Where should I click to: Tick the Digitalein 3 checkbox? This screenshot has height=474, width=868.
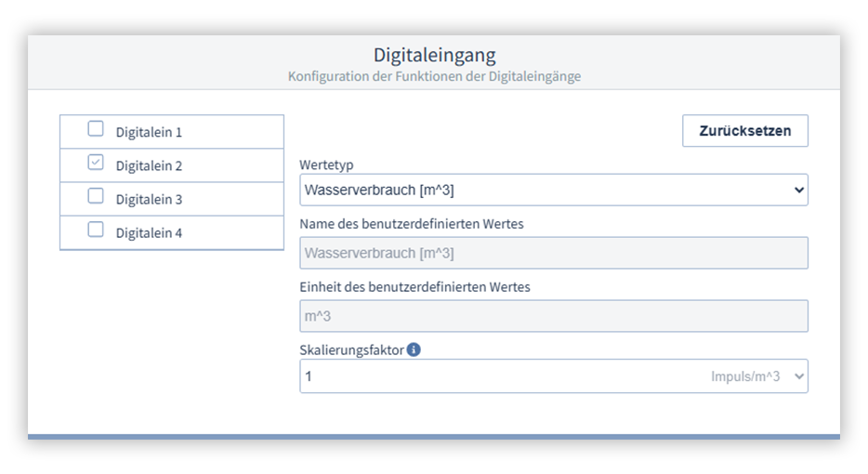coord(96,197)
